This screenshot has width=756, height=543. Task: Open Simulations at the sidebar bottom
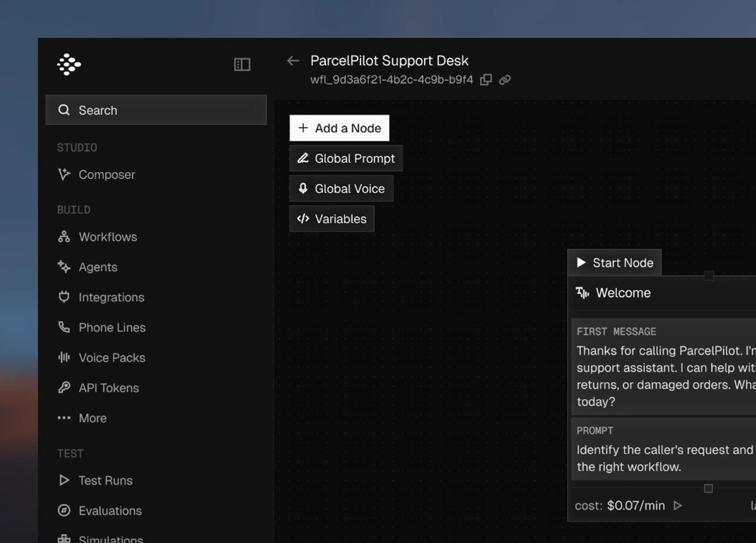click(100, 539)
